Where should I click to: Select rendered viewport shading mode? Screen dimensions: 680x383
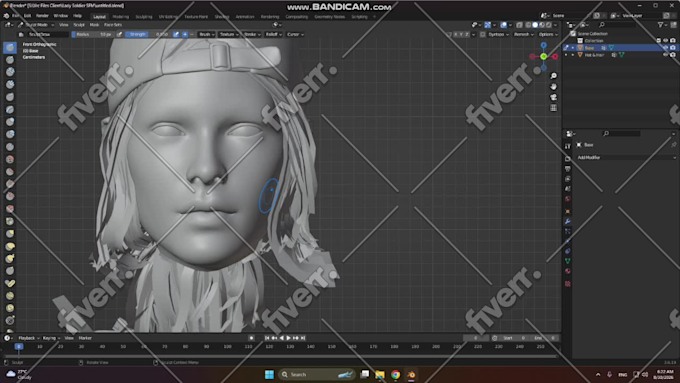pyautogui.click(x=549, y=25)
